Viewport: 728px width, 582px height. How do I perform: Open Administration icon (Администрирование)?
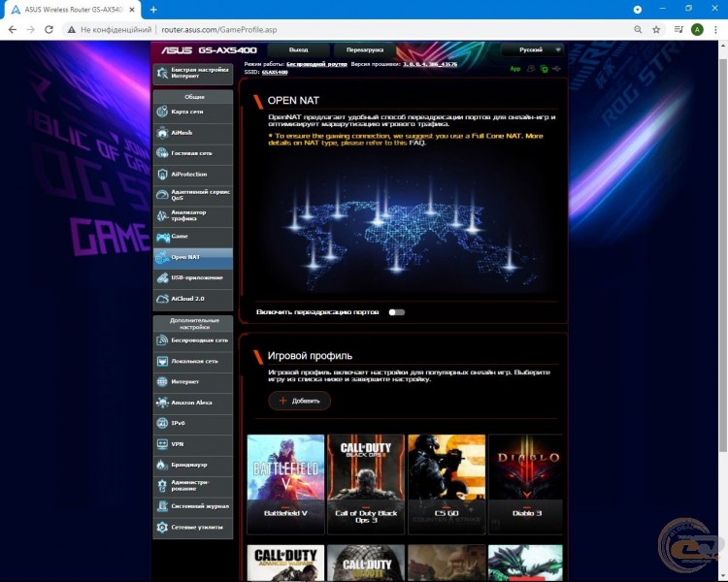tap(162, 485)
